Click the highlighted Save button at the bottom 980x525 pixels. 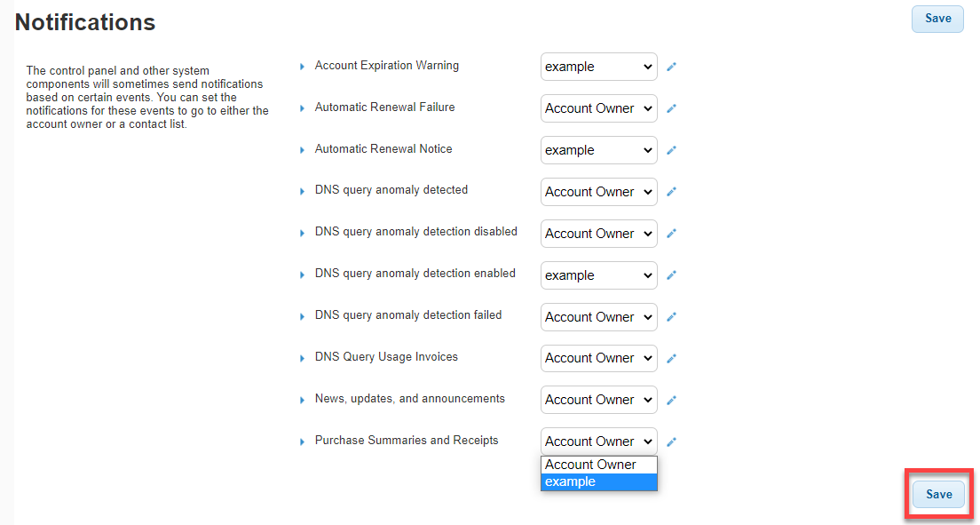[938, 495]
